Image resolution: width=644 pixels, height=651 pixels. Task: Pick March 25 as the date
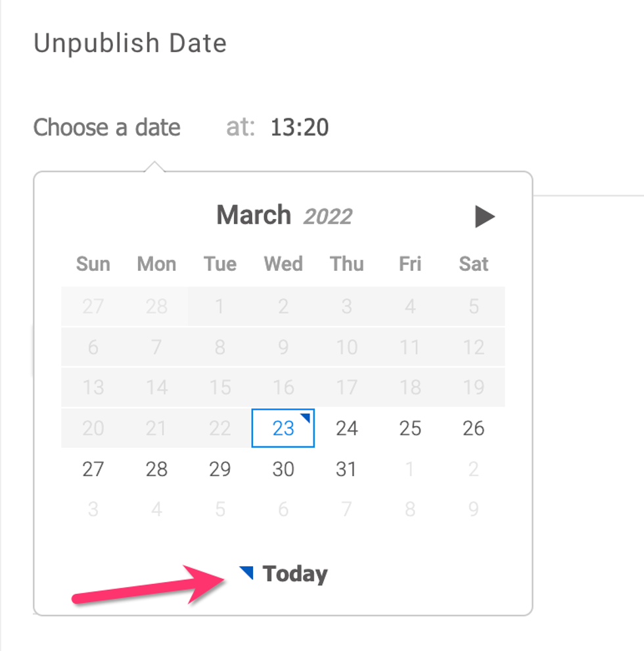point(410,428)
